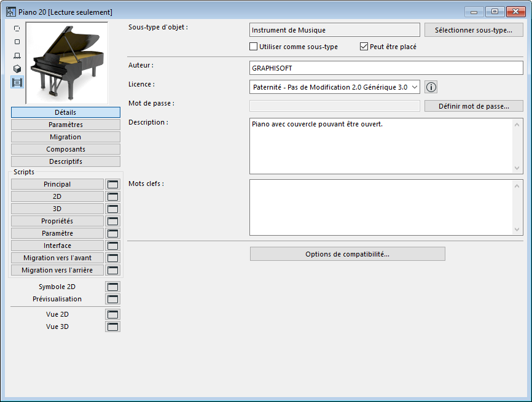
Task: Click the Auteur field with GRAPHISOFT
Action: pyautogui.click(x=386, y=68)
